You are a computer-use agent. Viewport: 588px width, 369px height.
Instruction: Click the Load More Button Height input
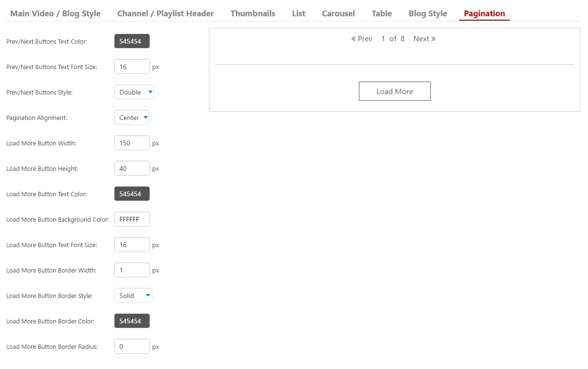pyautogui.click(x=132, y=168)
